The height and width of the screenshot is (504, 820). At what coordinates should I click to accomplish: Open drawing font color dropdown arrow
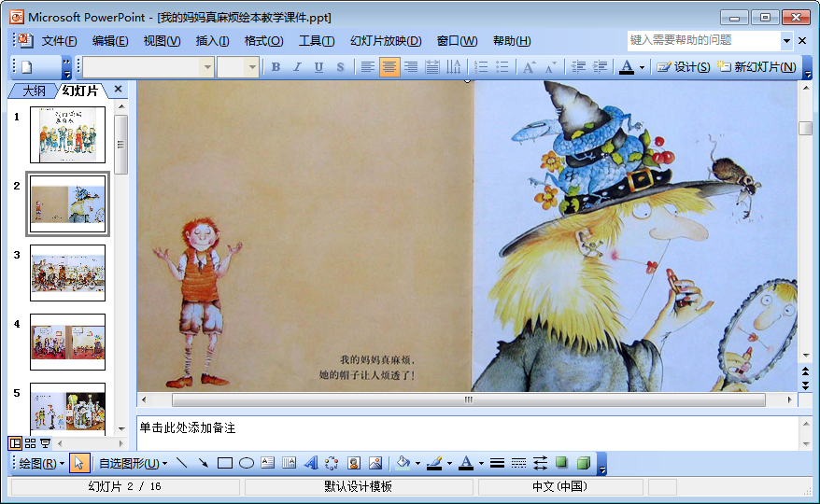click(481, 464)
